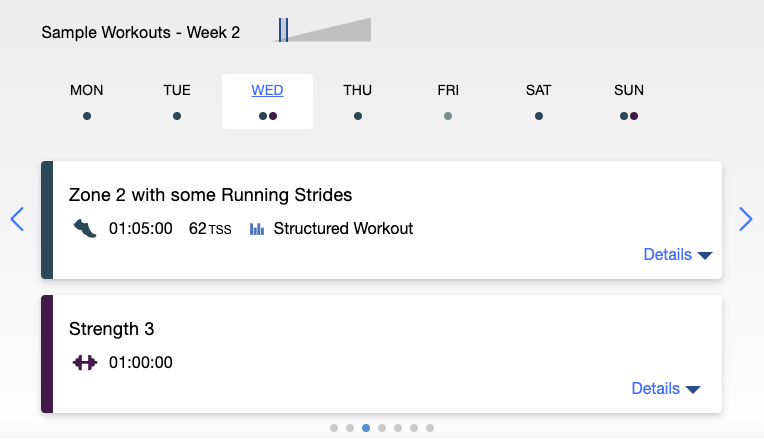Go to next week with right arrow

pyautogui.click(x=745, y=219)
